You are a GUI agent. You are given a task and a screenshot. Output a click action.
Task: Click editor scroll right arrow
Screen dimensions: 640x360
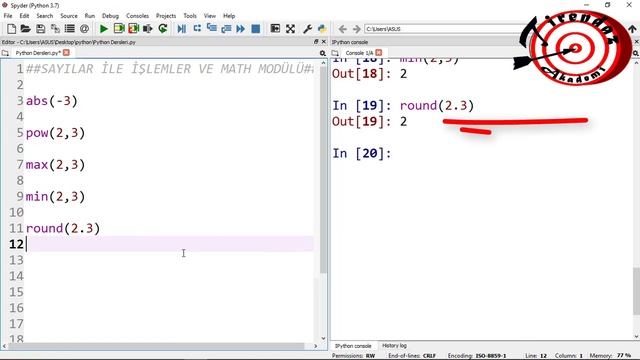pyautogui.click(x=316, y=346)
